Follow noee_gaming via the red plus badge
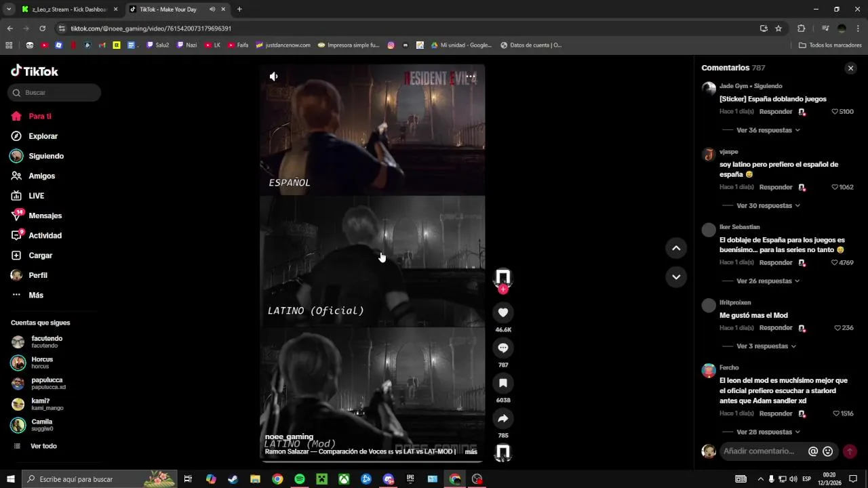The image size is (868, 488). (503, 289)
